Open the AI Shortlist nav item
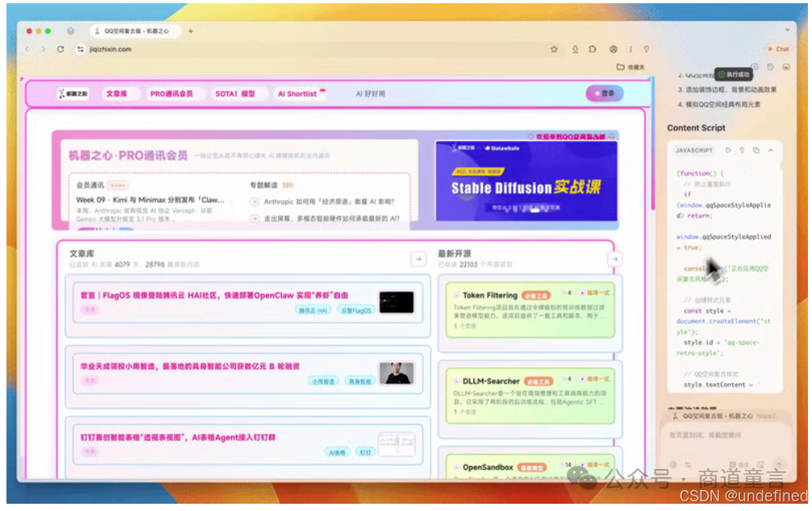The width and height of the screenshot is (812, 511). click(298, 94)
